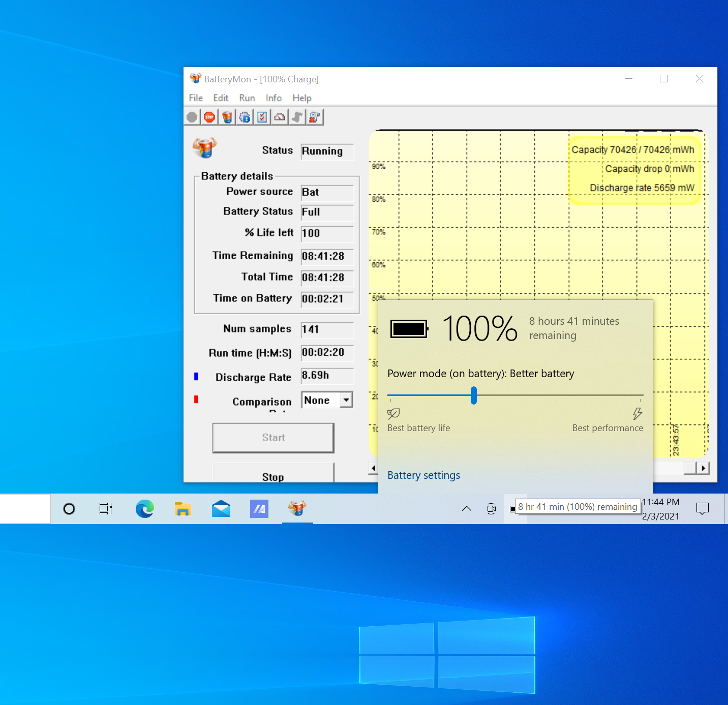The image size is (728, 705).
Task: Click graph scrollbar right arrow
Action: coord(704,468)
